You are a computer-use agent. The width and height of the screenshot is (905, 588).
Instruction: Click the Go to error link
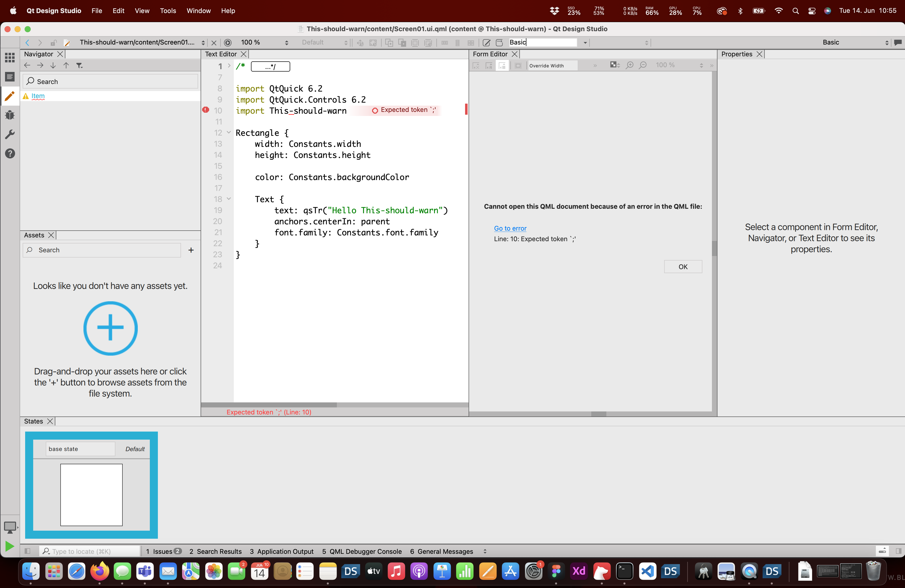[x=510, y=228]
